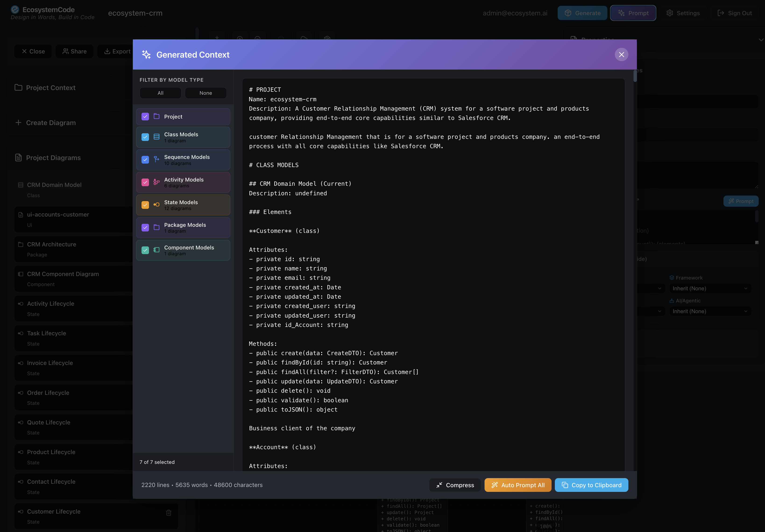Open the AI/Agentic Inherit (None) dropdown

[710, 311]
